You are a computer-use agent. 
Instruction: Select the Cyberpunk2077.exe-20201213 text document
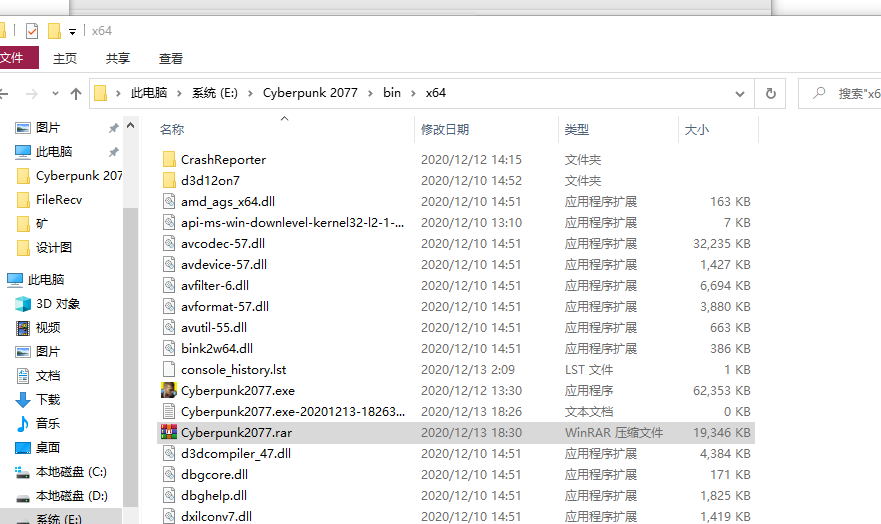293,412
